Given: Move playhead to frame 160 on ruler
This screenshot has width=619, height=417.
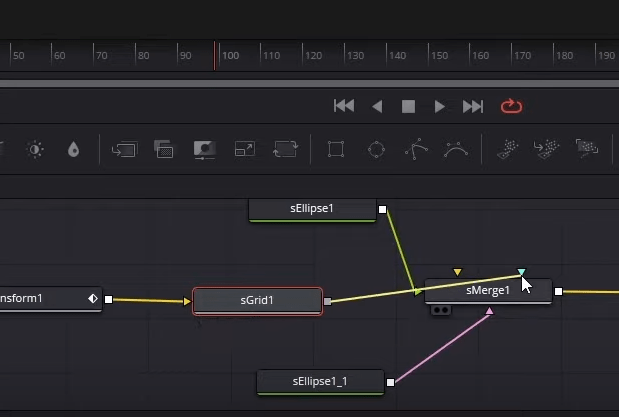Looking at the screenshot, I should pyautogui.click(x=480, y=56).
